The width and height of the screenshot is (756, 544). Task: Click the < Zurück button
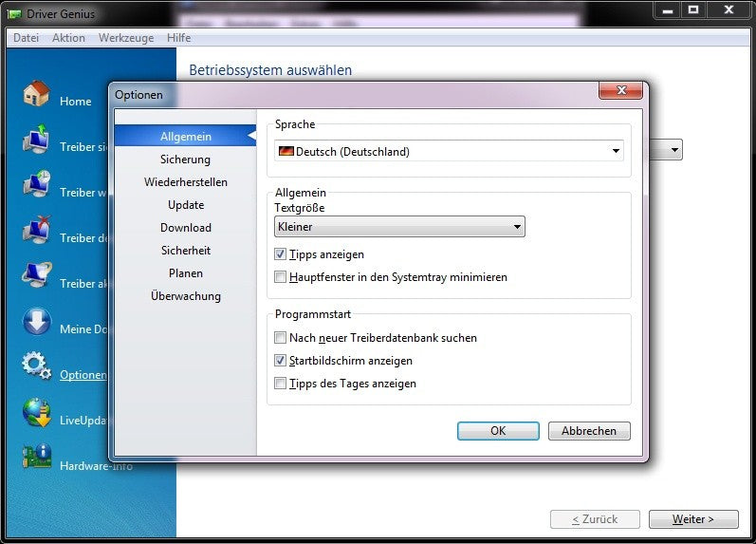[595, 519]
